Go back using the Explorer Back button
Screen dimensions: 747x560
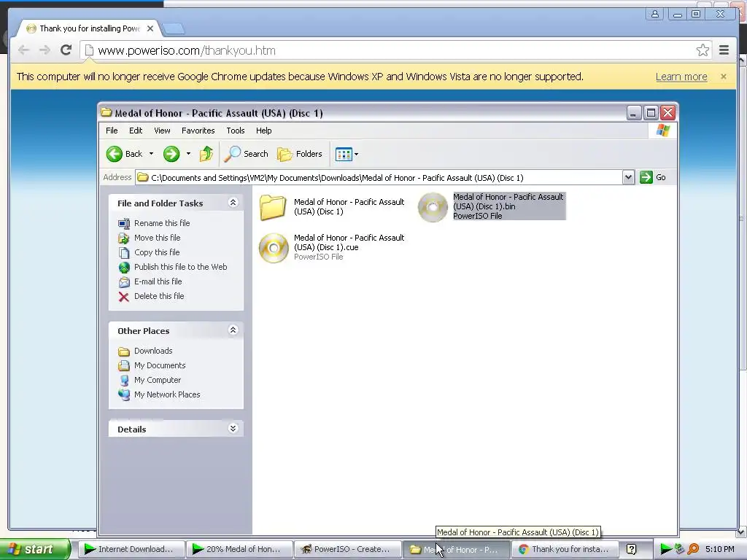pyautogui.click(x=124, y=154)
